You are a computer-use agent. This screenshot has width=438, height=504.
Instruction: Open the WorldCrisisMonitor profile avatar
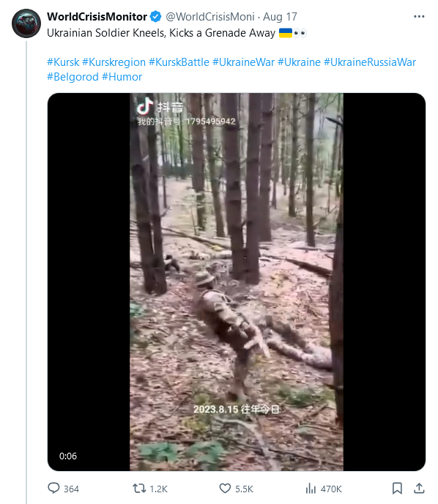26,23
